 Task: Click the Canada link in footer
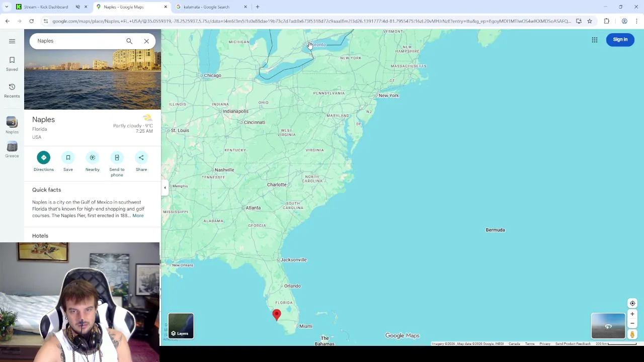tap(514, 344)
